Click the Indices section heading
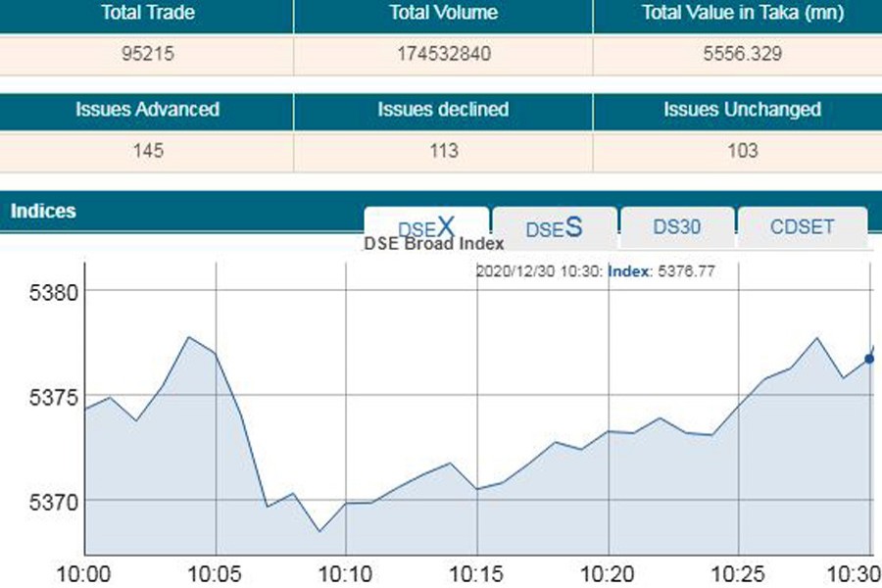This screenshot has width=882, height=588. (x=43, y=211)
